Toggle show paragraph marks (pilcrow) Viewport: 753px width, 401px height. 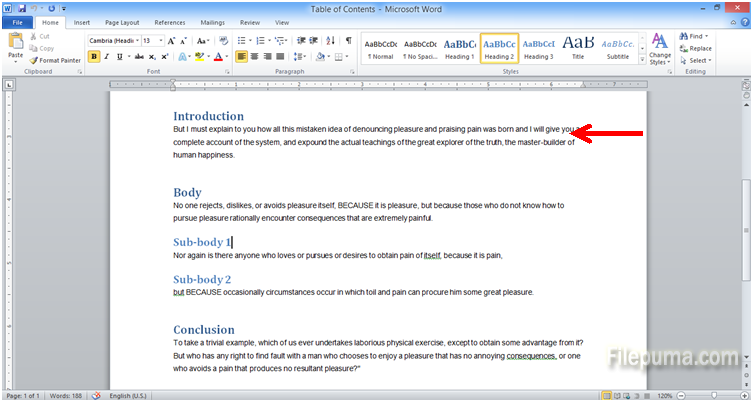[x=349, y=41]
